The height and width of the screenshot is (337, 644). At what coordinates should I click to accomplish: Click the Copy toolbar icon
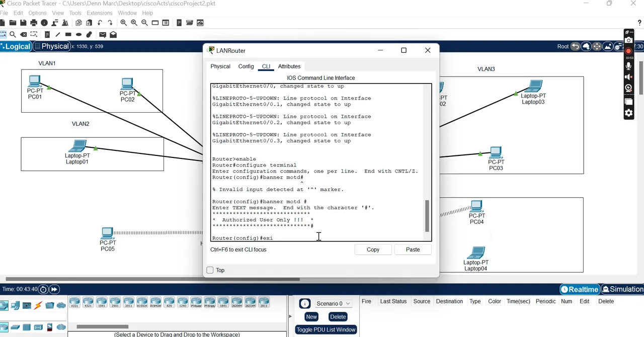78,23
